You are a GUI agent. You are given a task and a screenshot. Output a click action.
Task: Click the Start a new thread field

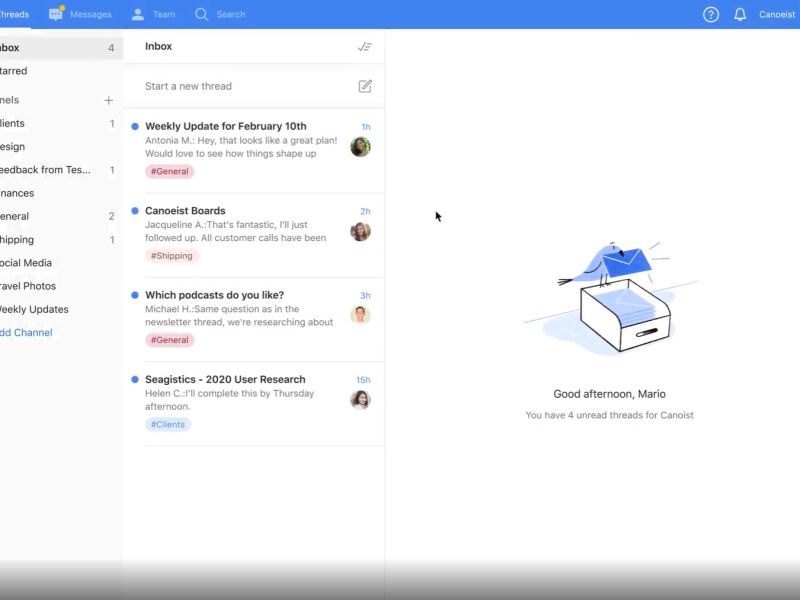pyautogui.click(x=254, y=86)
